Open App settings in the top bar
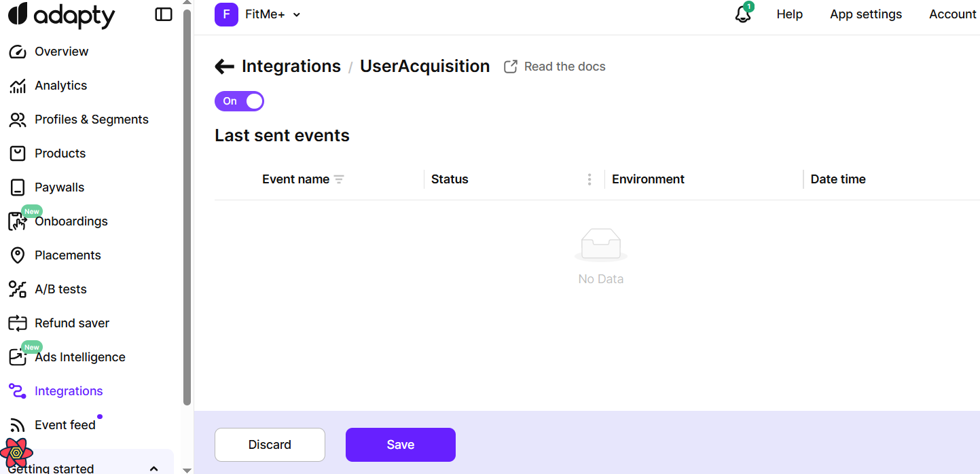This screenshot has height=474, width=980. pos(866,14)
